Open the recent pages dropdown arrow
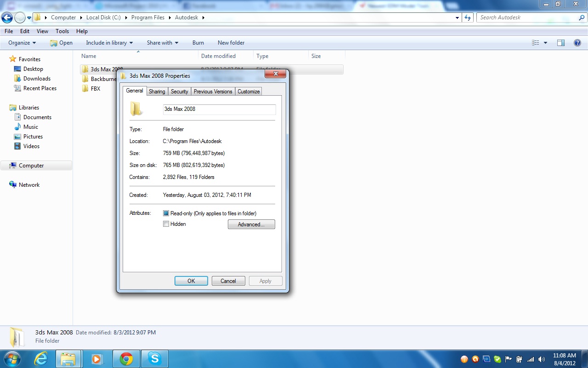The height and width of the screenshot is (368, 588). coord(29,18)
